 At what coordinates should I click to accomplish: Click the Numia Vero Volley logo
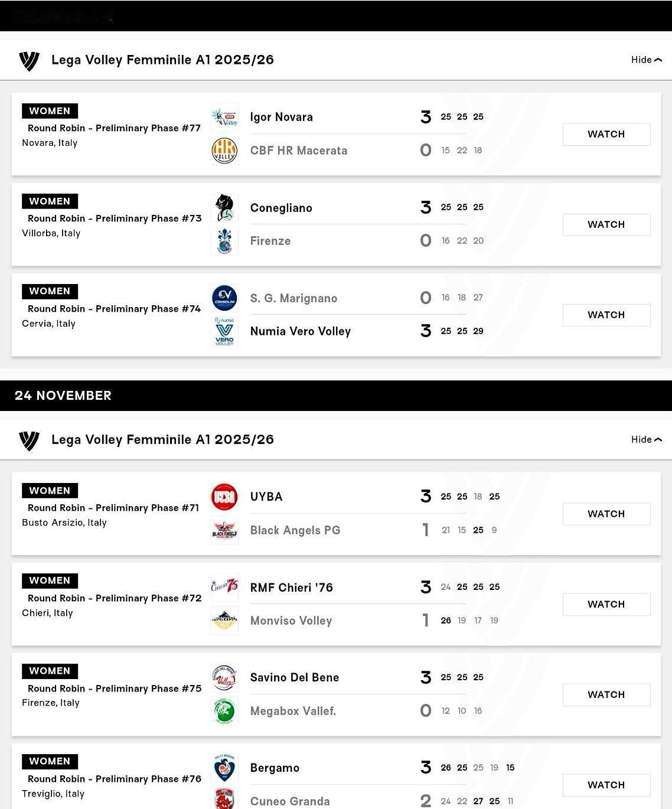tap(224, 331)
